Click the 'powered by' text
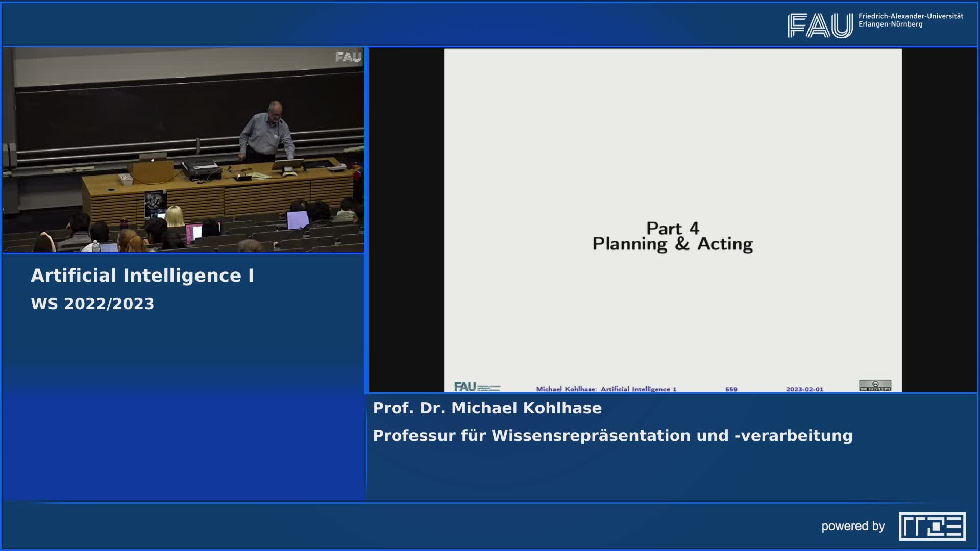 click(x=853, y=526)
